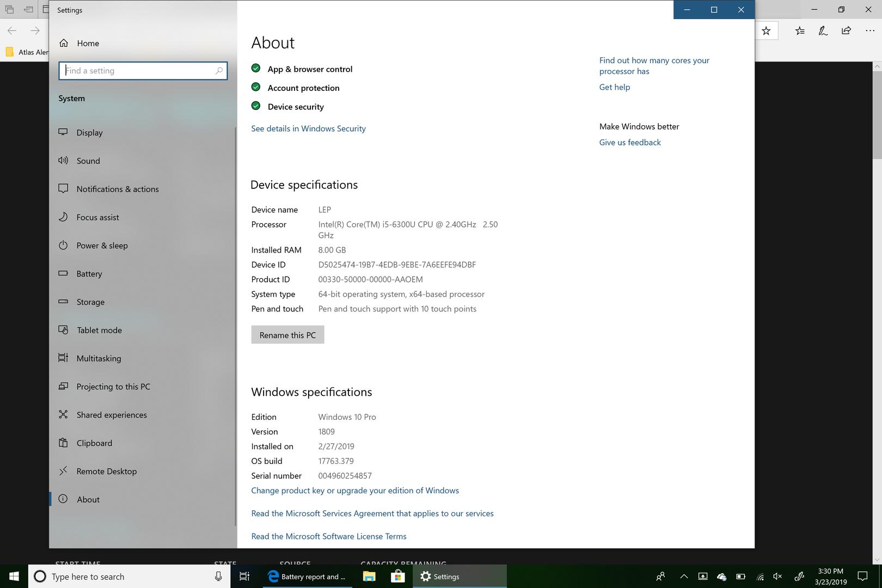Image resolution: width=882 pixels, height=588 pixels.
Task: Click the Wi-Fi network tray icon
Action: coord(760,577)
